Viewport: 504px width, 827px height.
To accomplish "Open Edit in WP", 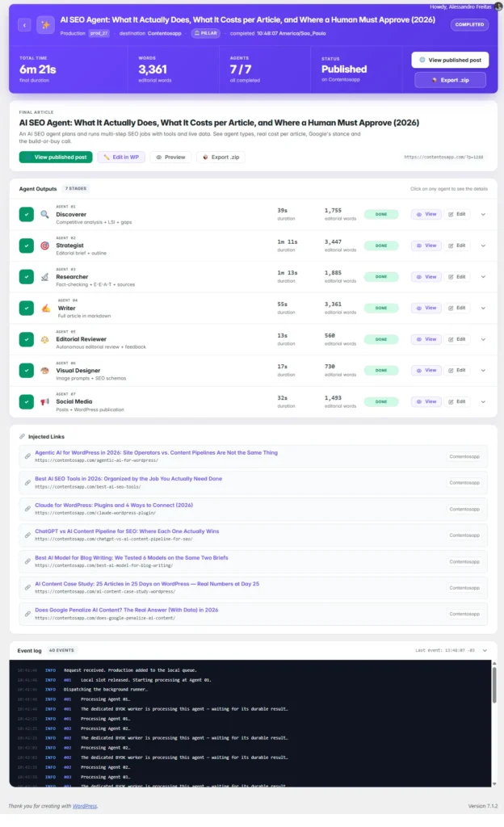I will [121, 157].
